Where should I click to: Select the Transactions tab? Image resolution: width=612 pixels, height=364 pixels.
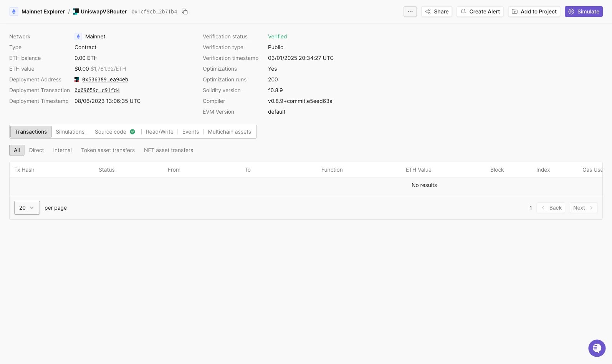tap(31, 132)
